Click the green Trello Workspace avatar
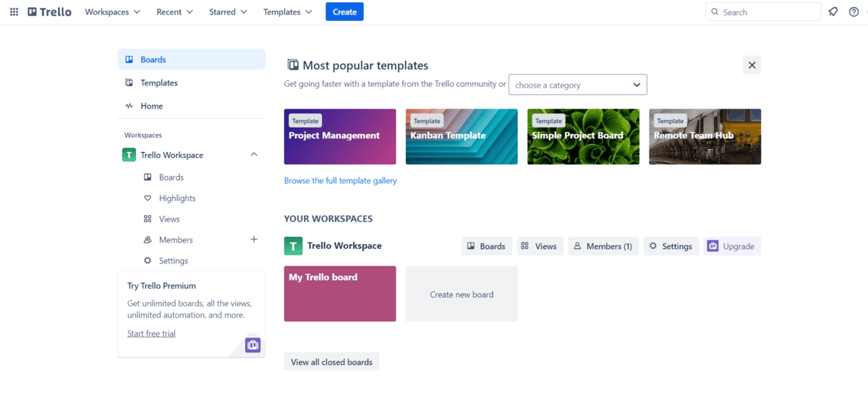The height and width of the screenshot is (417, 868). point(129,154)
